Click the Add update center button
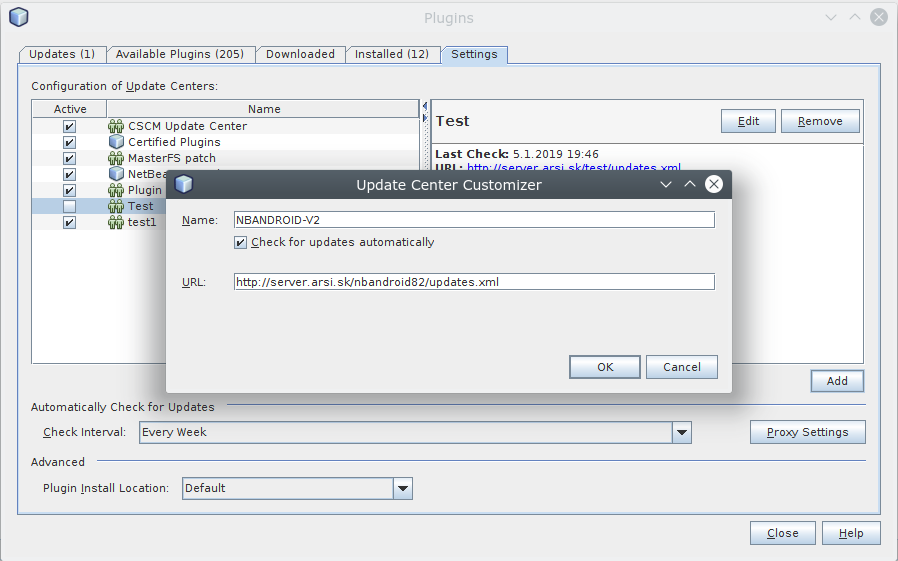This screenshot has width=898, height=561. [x=837, y=381]
